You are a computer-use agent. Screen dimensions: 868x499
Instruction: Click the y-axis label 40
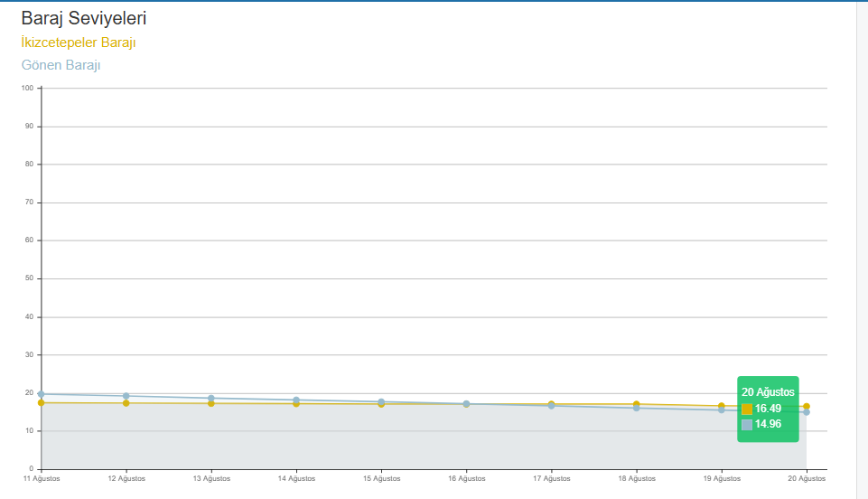tap(29, 316)
